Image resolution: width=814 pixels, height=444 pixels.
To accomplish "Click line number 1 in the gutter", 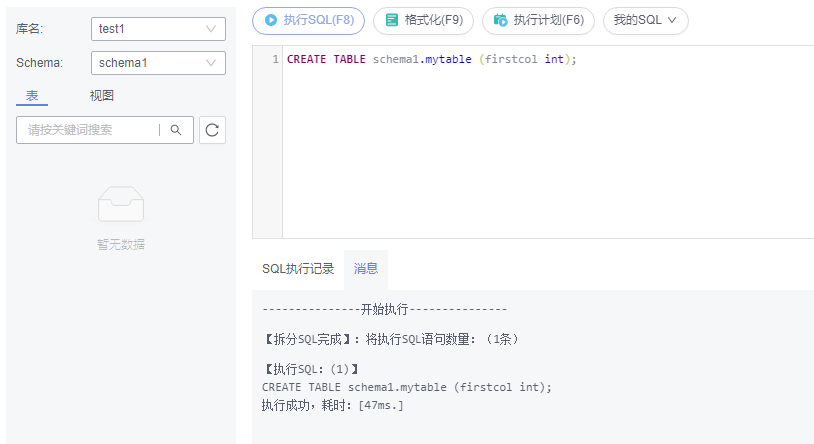I will coord(276,59).
